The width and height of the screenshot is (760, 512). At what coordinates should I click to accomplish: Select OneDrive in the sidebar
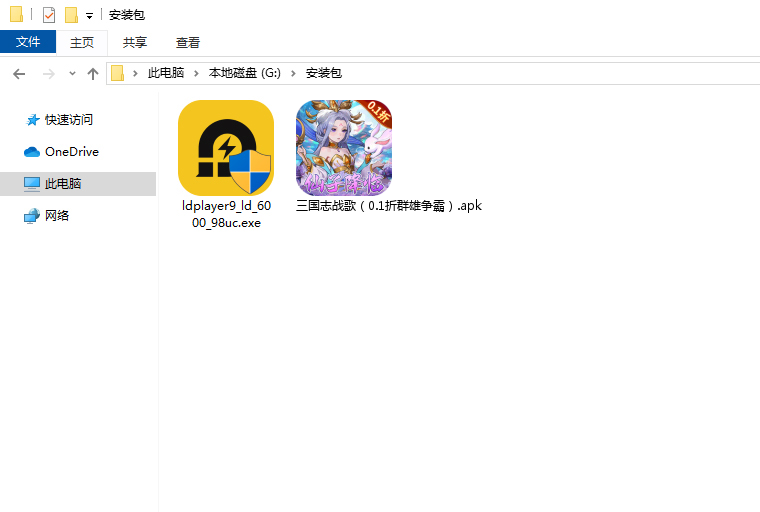71,152
